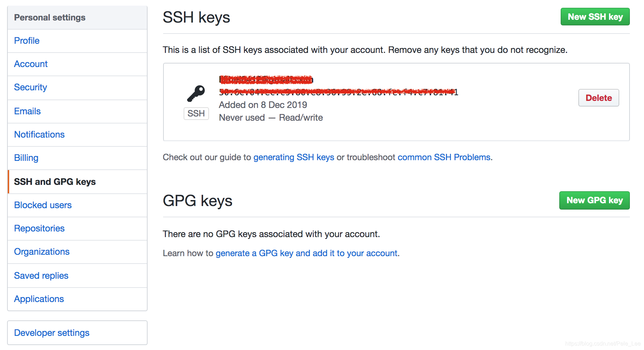Image resolution: width=644 pixels, height=350 pixels.
Task: Open the common SSH Problems troubleshooting link
Action: tap(443, 157)
